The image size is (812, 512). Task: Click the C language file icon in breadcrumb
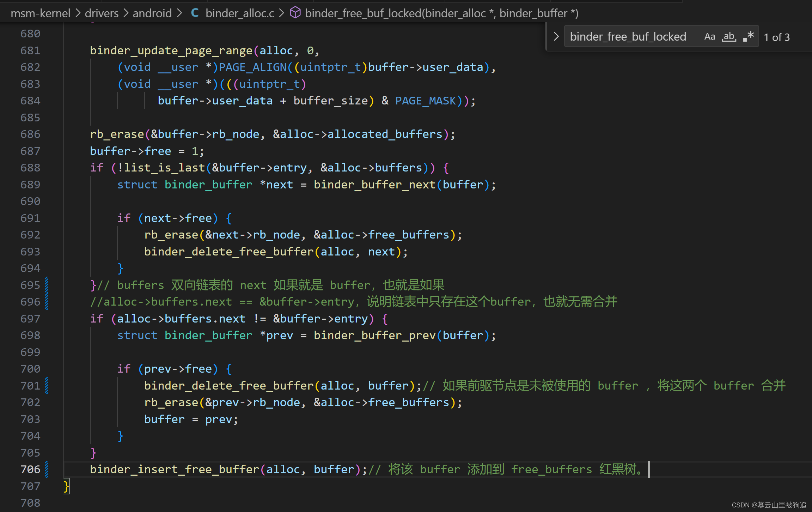coord(195,13)
